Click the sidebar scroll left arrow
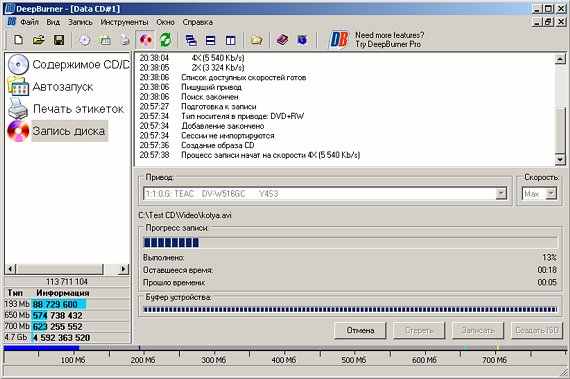The image size is (570, 379). coord(10,269)
